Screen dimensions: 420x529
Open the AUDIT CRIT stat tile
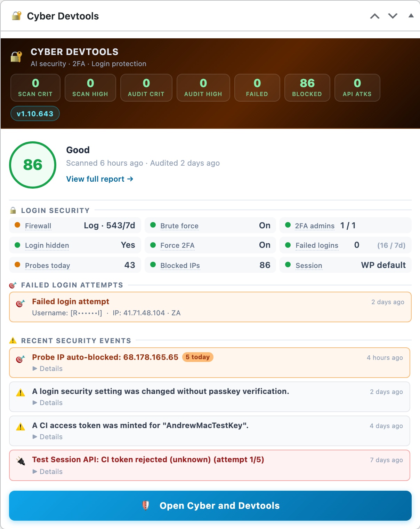[146, 88]
